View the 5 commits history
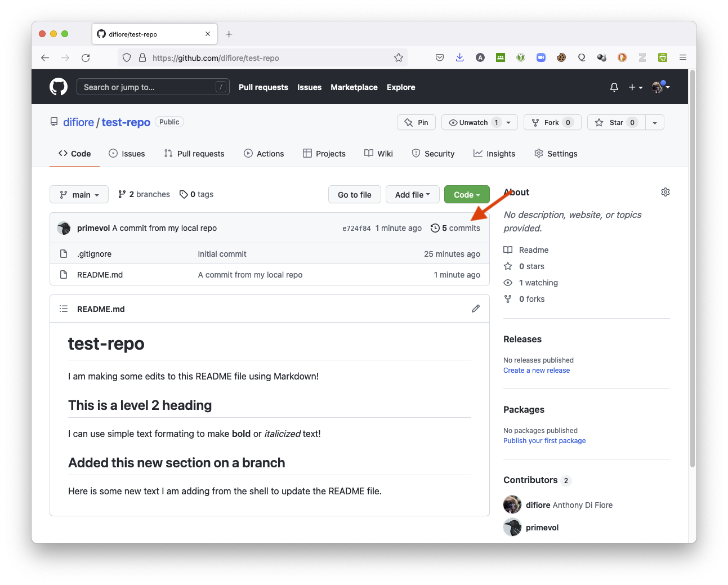The width and height of the screenshot is (728, 585). click(455, 228)
